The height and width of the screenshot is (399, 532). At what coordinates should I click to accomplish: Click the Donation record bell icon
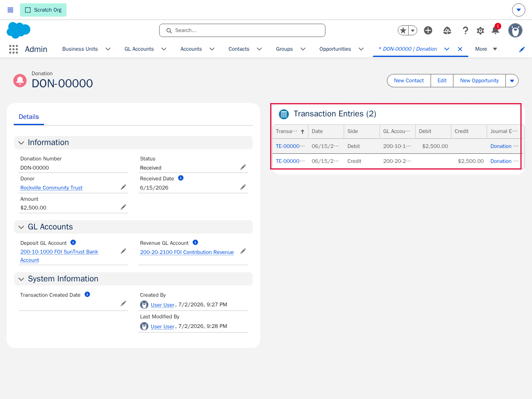pos(20,80)
